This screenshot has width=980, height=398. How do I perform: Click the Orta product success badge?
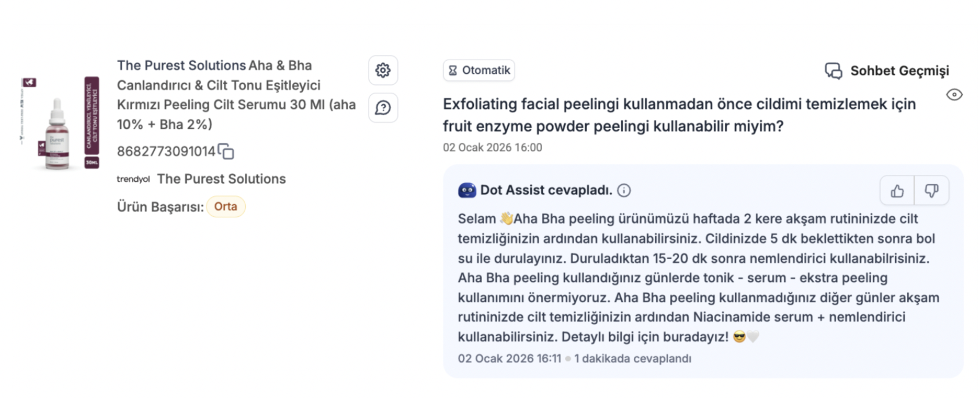point(226,206)
